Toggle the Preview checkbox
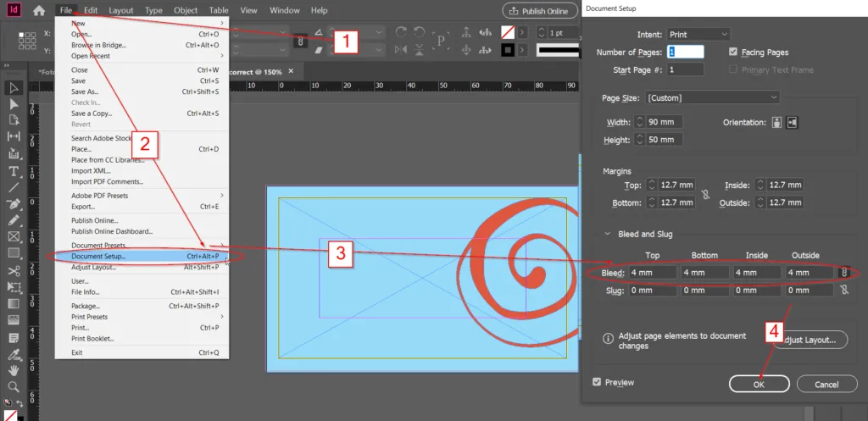Viewport: 868px width, 421px height. 598,383
